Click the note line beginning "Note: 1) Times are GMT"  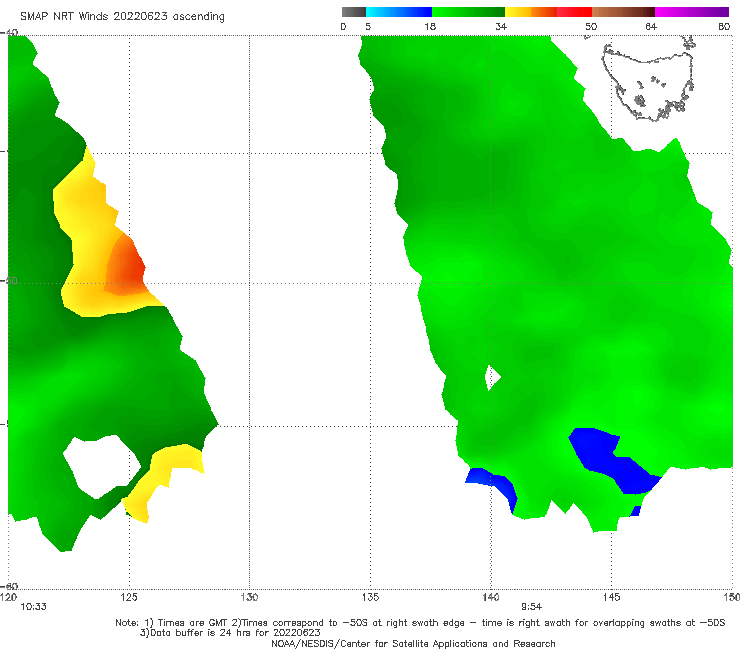point(420,623)
